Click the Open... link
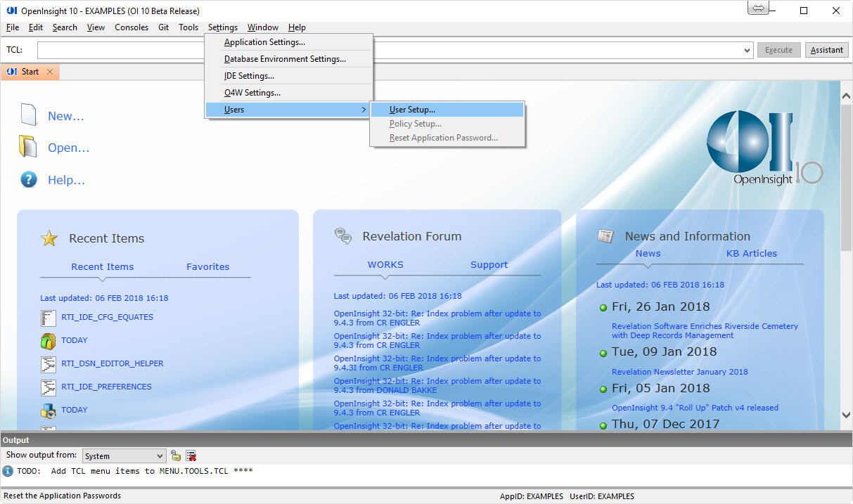The width and height of the screenshot is (853, 504). (x=69, y=148)
